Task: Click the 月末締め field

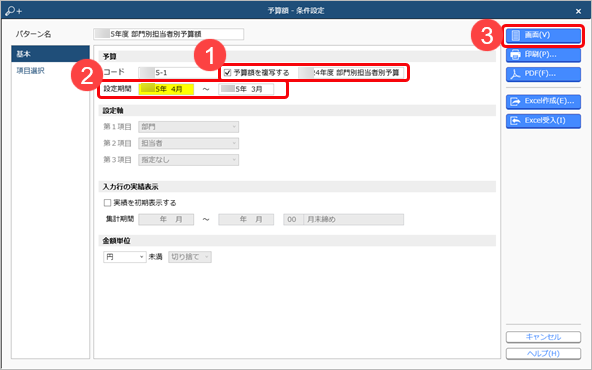Action: coord(354,219)
